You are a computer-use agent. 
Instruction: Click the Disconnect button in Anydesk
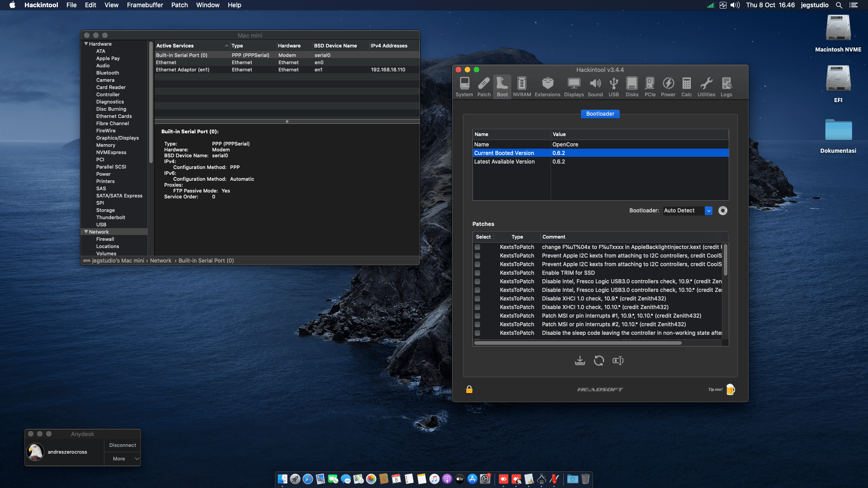pyautogui.click(x=123, y=445)
